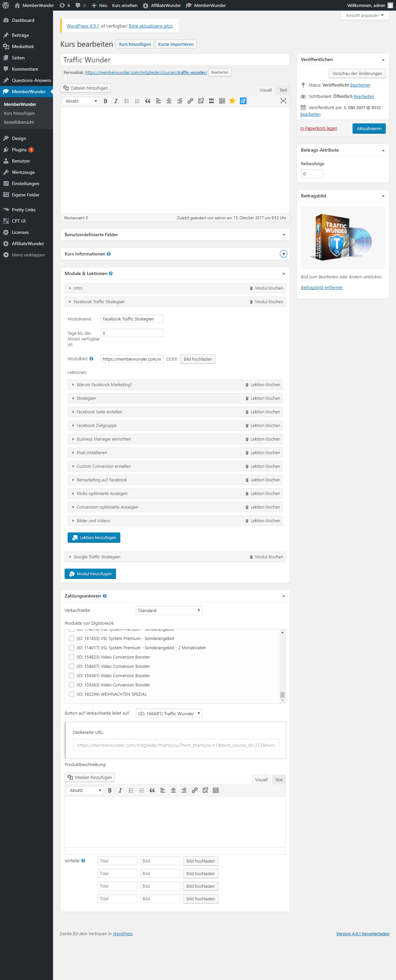The width and height of the screenshot is (396, 980).
Task: Insert bulleted list in main editor
Action: pos(127,101)
